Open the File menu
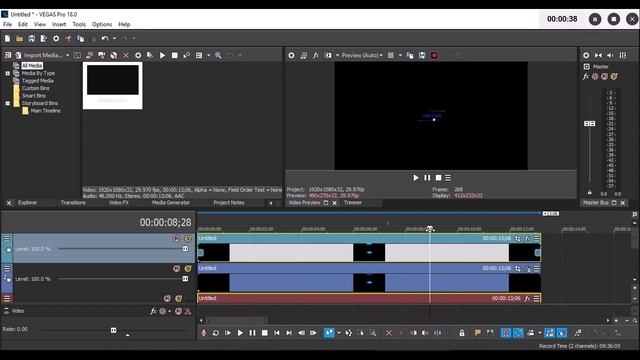The height and width of the screenshot is (360, 640). (x=7, y=24)
